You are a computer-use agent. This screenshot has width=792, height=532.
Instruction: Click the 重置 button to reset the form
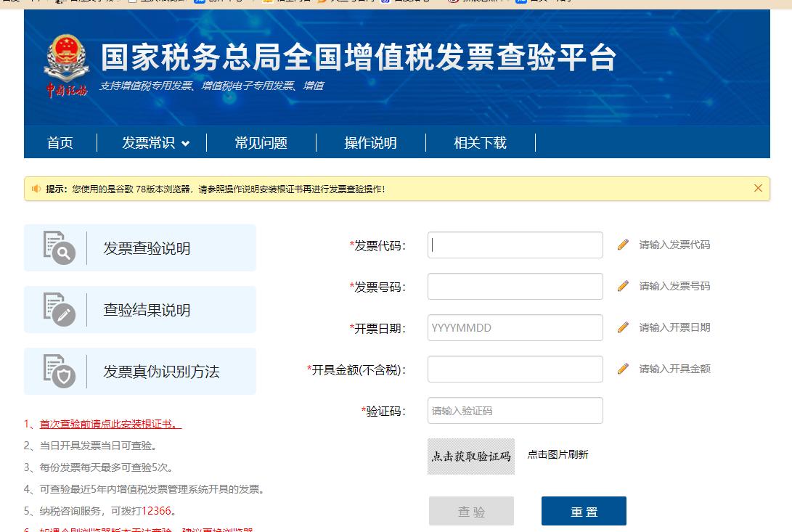coord(583,511)
